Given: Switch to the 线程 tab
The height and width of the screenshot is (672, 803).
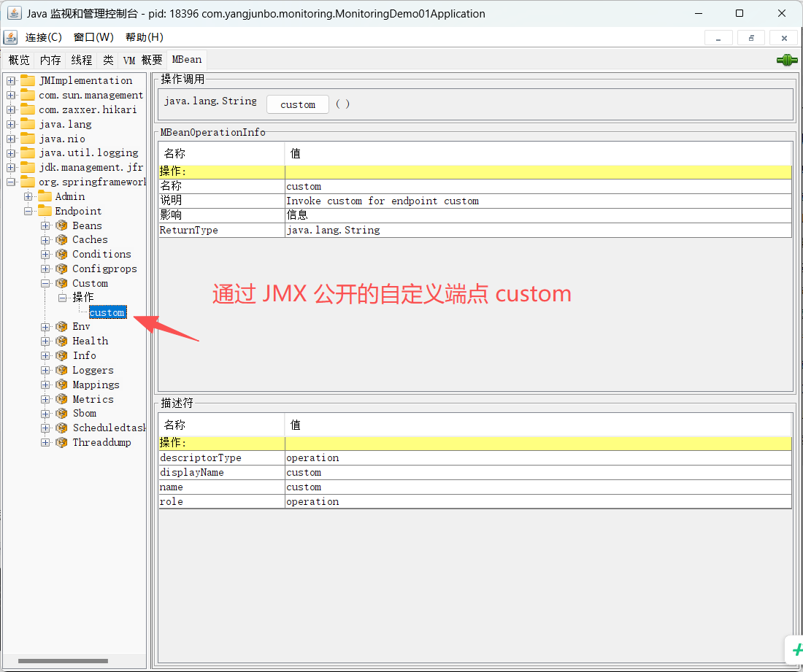Looking at the screenshot, I should [x=82, y=61].
